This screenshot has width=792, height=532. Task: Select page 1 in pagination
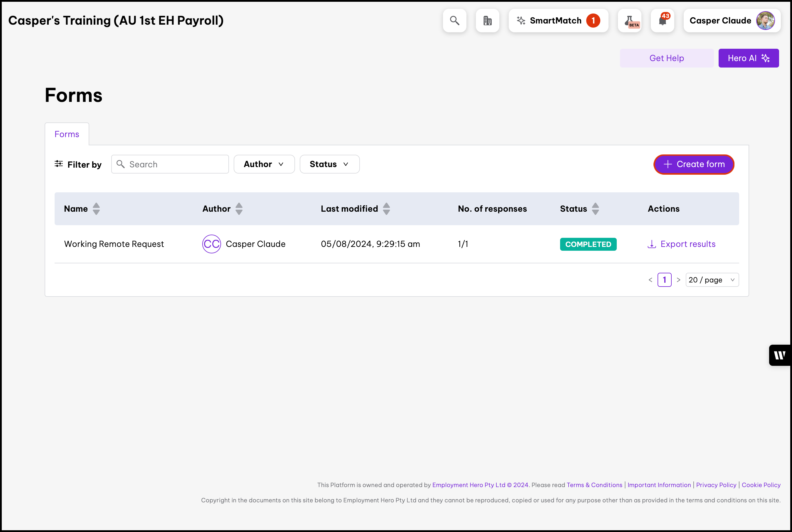pyautogui.click(x=665, y=280)
